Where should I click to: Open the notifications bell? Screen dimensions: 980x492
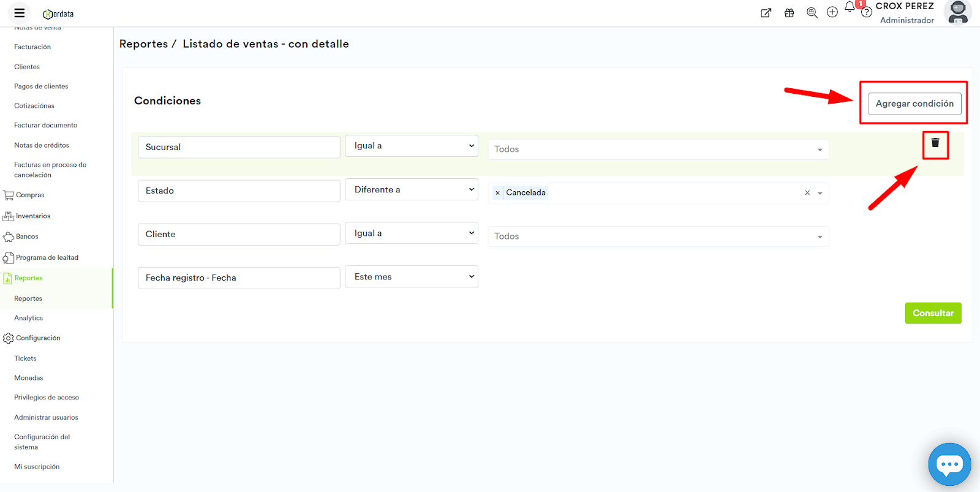850,7
